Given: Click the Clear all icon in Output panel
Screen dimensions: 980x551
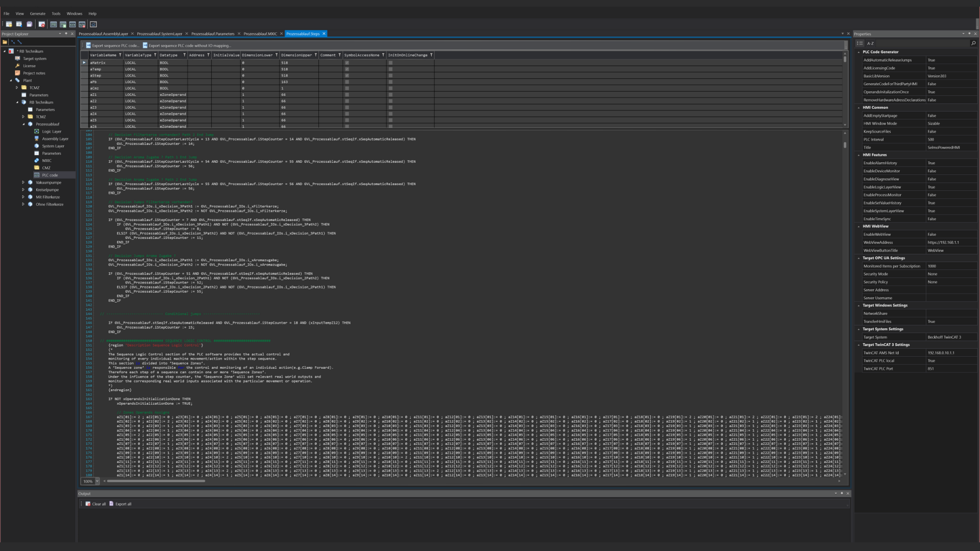Looking at the screenshot, I should coord(88,504).
